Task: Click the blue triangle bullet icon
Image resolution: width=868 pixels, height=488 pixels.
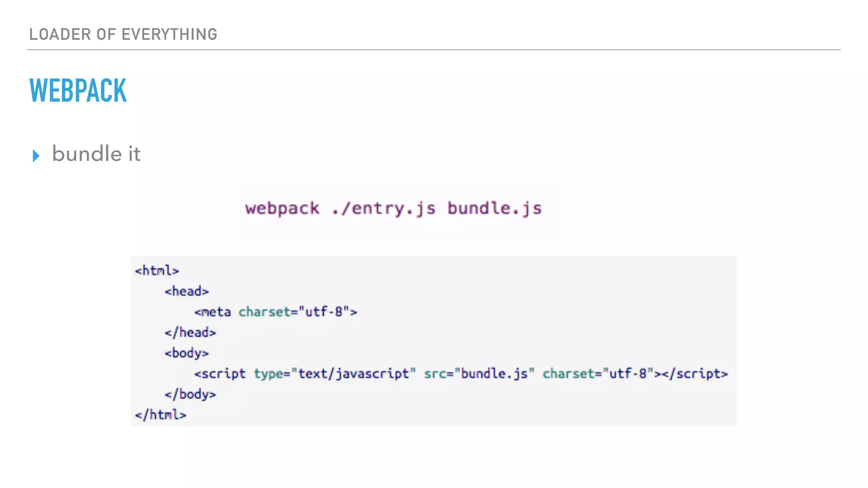Action: coord(36,155)
